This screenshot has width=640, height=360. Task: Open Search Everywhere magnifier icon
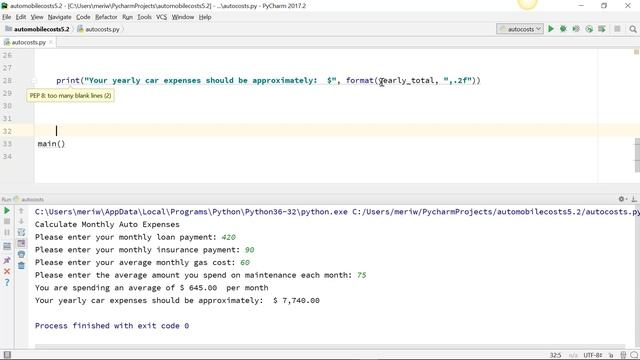[633, 29]
